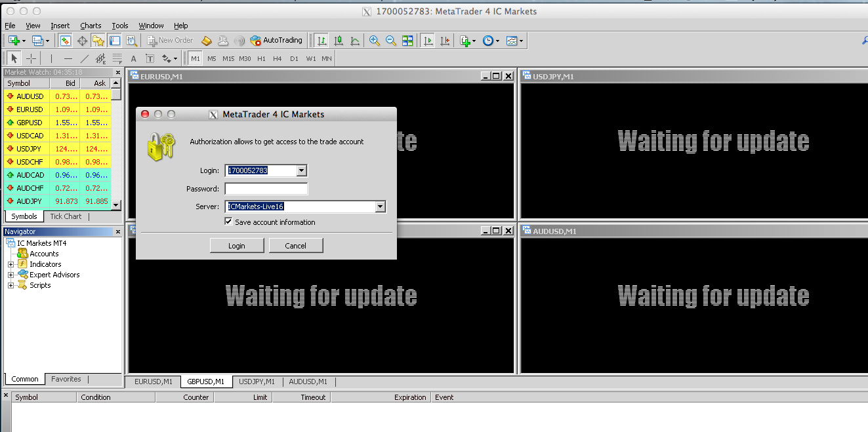The width and height of the screenshot is (868, 432).
Task: Select the Horizontal Line drawing tool
Action: click(x=68, y=58)
